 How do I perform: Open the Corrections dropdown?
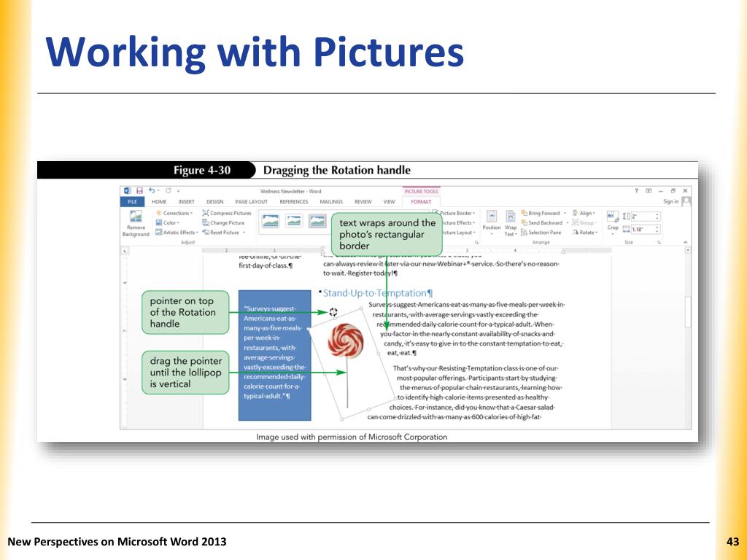(x=174, y=214)
